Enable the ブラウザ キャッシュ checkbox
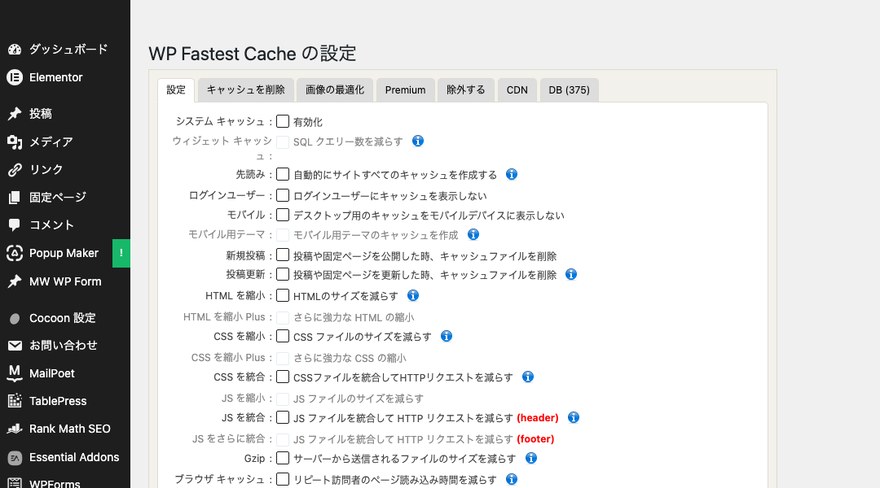The width and height of the screenshot is (880, 488). point(283,479)
